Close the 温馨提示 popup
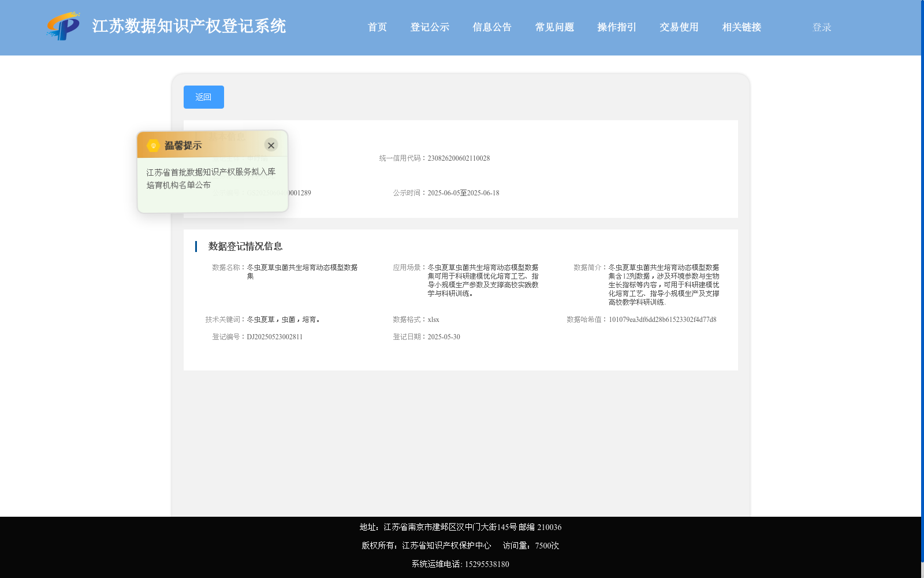The height and width of the screenshot is (578, 924). pyautogui.click(x=271, y=145)
